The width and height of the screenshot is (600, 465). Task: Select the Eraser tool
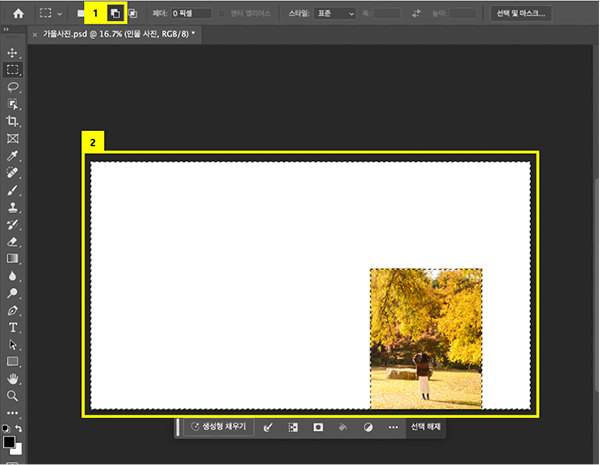[12, 242]
